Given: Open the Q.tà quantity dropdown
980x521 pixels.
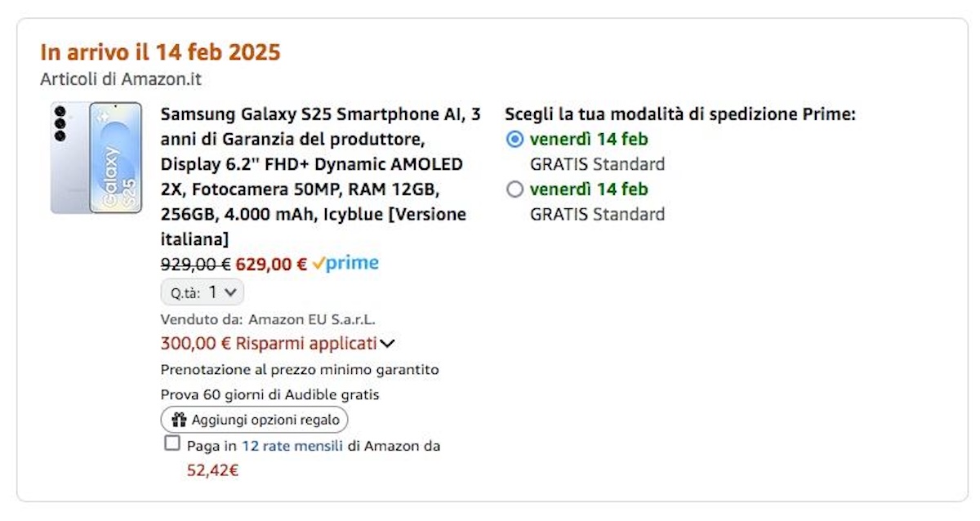Looking at the screenshot, I should click(202, 292).
